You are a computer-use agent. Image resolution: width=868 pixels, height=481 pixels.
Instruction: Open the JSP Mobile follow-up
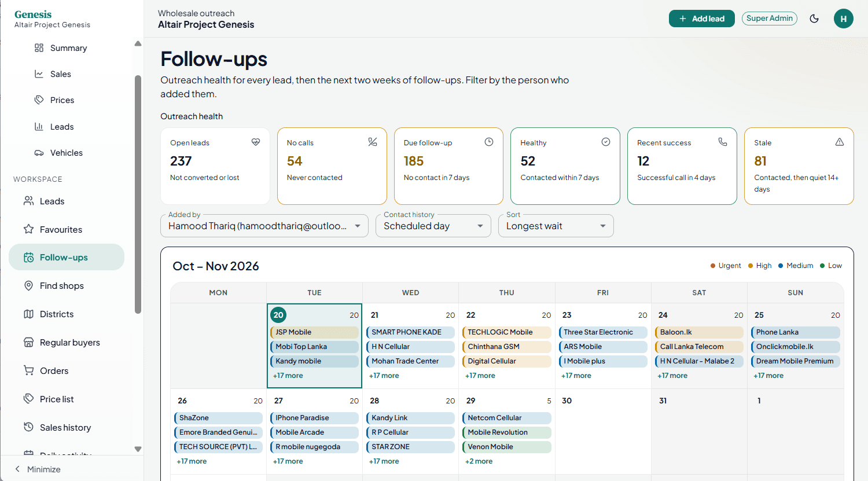[x=314, y=332]
